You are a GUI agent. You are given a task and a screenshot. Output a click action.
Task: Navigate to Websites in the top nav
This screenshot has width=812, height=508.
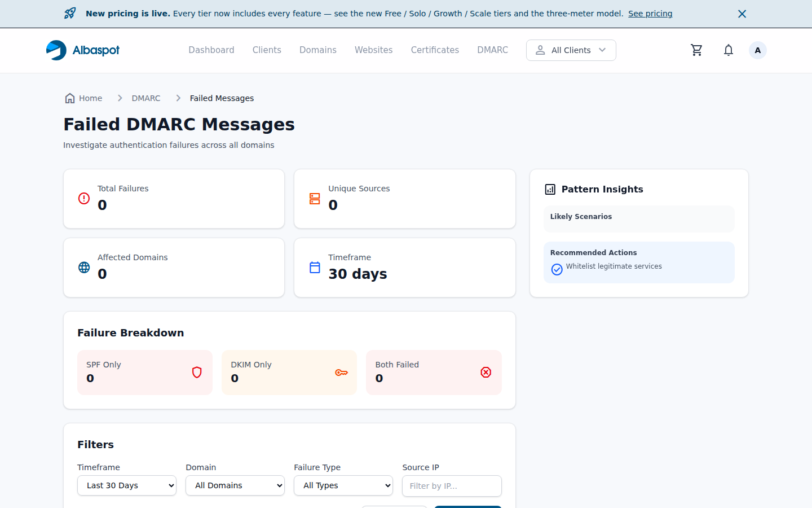(x=373, y=50)
